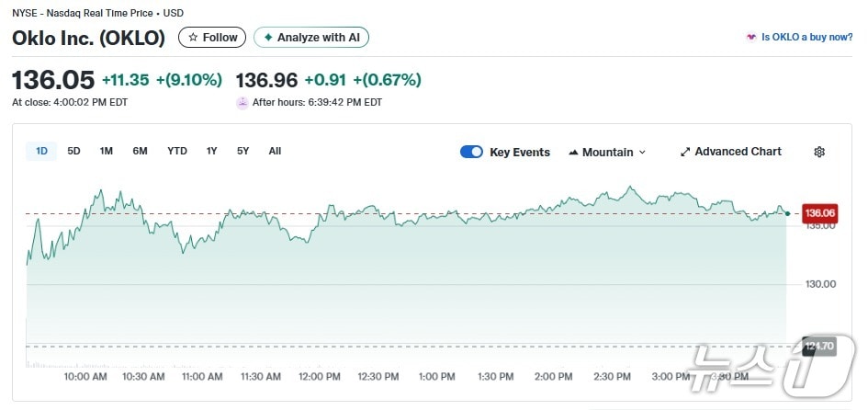
Task: Open chart settings gear icon
Action: click(819, 152)
